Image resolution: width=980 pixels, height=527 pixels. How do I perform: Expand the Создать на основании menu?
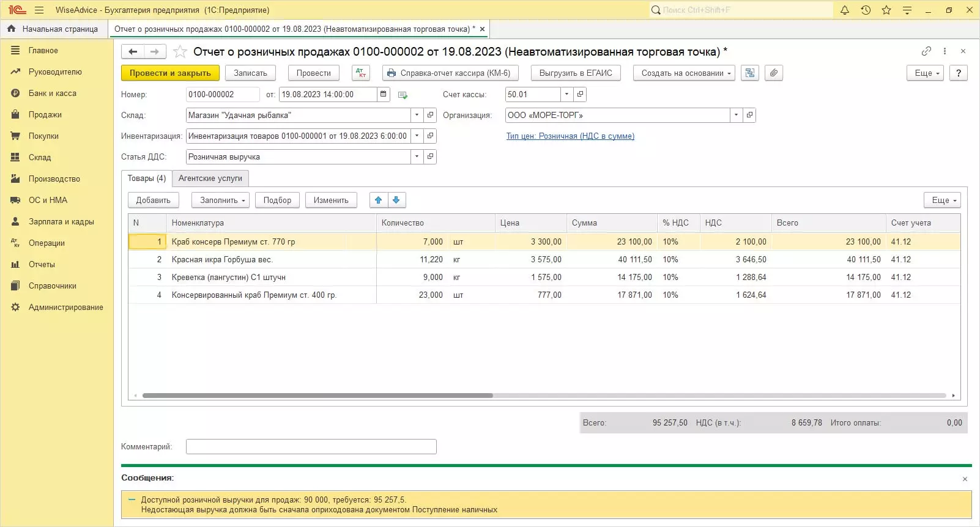point(686,73)
